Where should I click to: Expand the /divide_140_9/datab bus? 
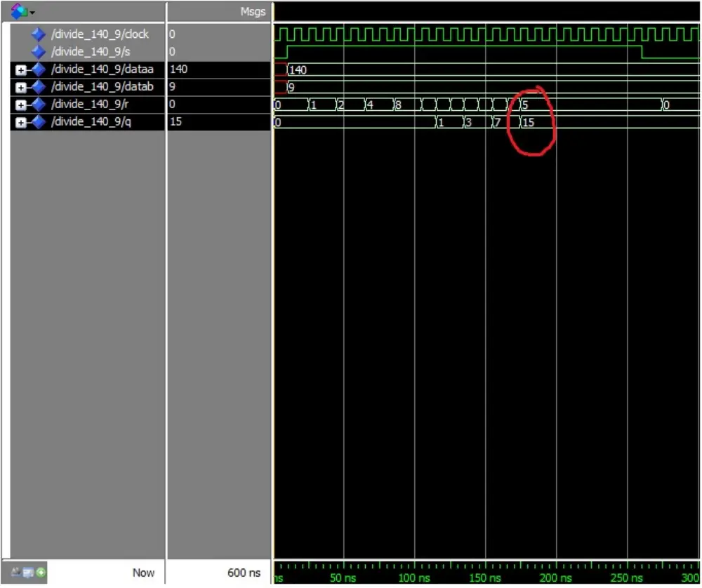click(20, 87)
